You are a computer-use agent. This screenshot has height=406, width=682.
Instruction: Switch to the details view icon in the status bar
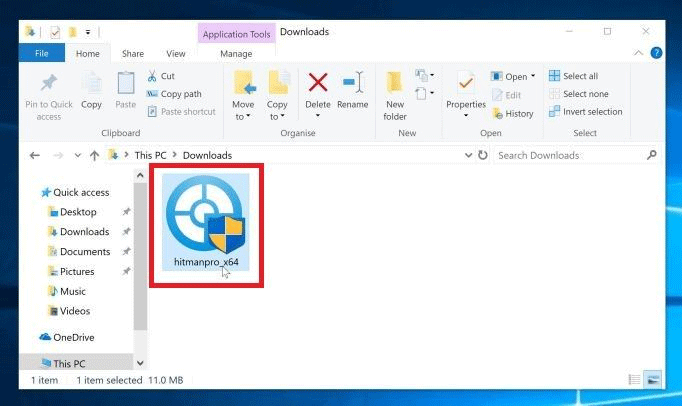(634, 379)
